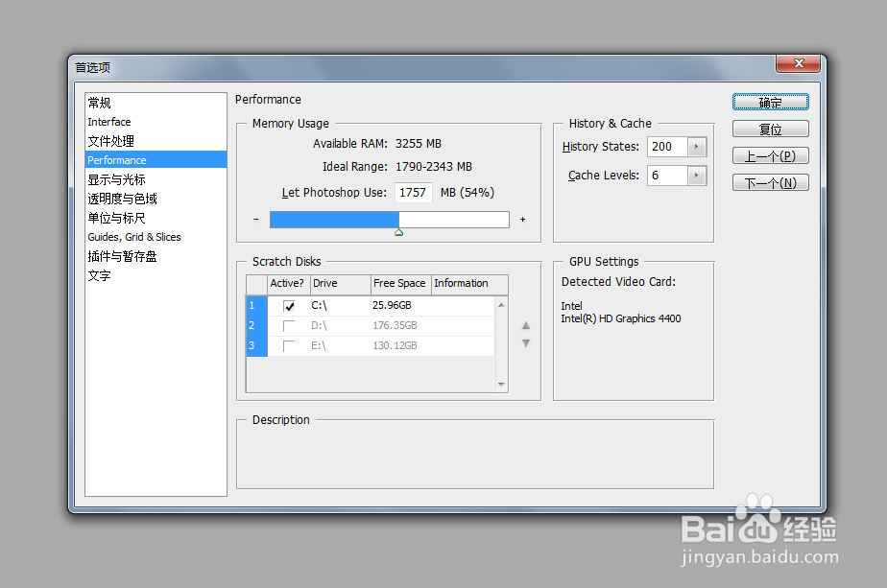Move scratch disk up with arrow
The width and height of the screenshot is (887, 588).
click(x=526, y=325)
